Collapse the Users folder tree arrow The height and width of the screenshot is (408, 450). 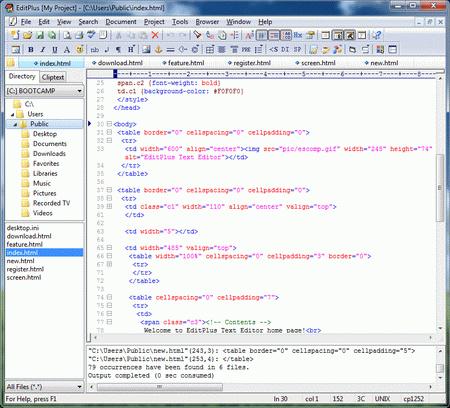(x=12, y=114)
